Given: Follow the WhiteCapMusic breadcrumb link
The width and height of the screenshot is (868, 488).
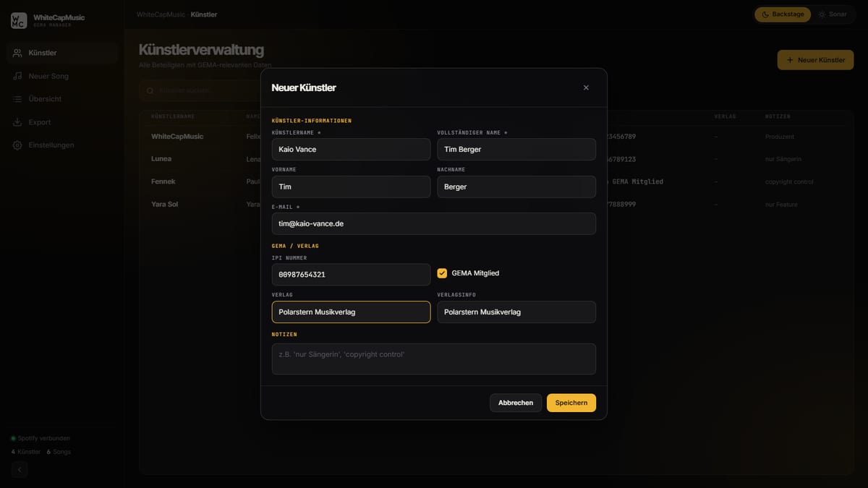Looking at the screenshot, I should tap(161, 14).
